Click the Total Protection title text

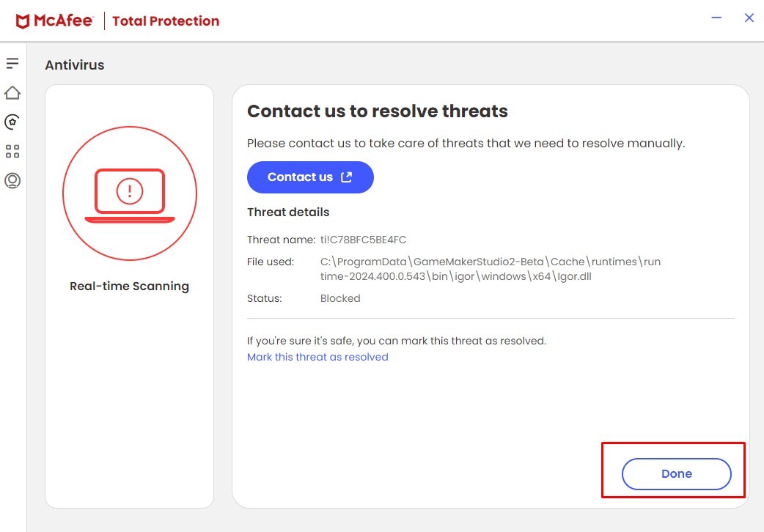(166, 21)
